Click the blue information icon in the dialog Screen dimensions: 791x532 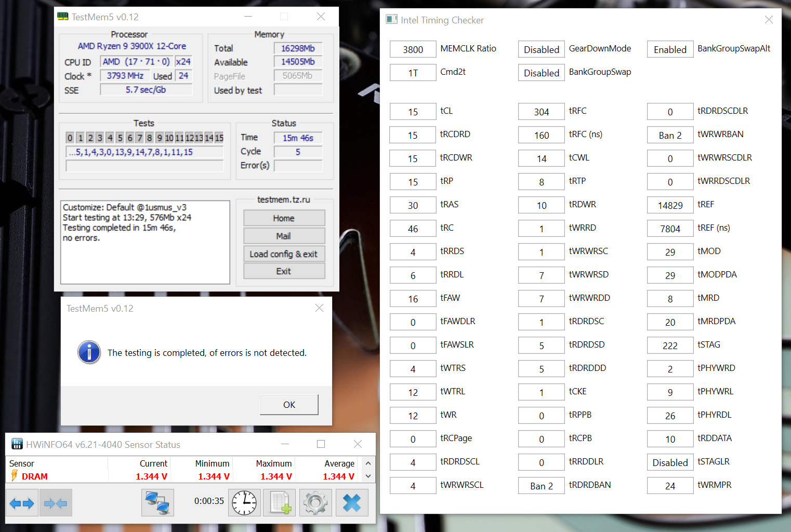(x=89, y=352)
